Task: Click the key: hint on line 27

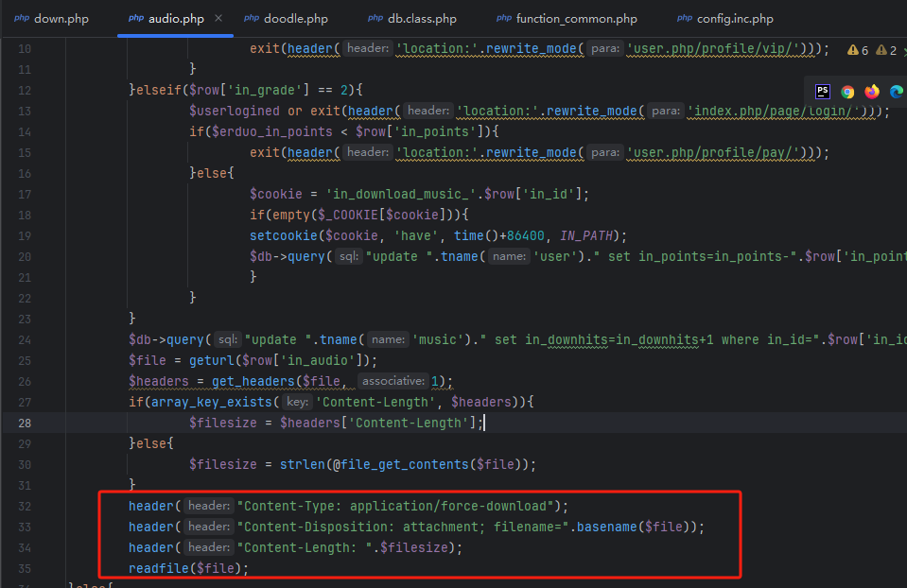Action: (297, 402)
